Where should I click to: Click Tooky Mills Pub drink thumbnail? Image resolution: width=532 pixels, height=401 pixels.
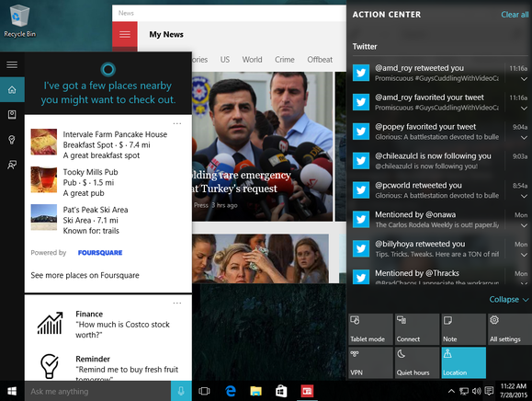(44, 179)
